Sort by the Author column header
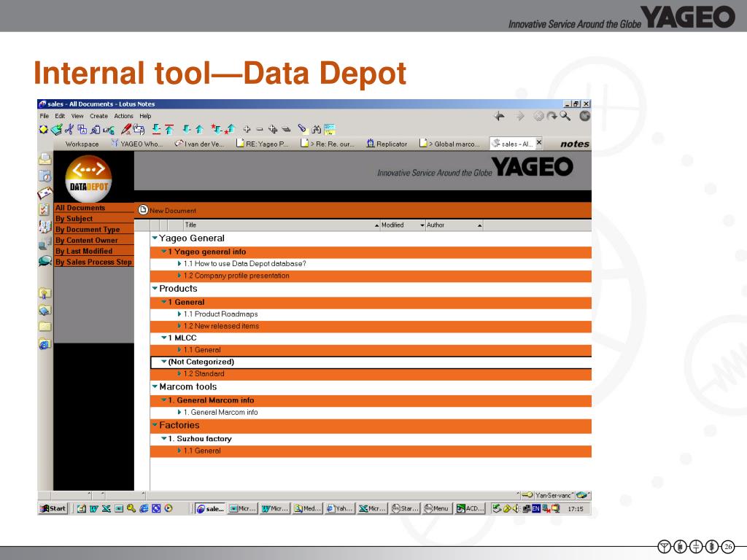747x560 pixels. pos(454,225)
